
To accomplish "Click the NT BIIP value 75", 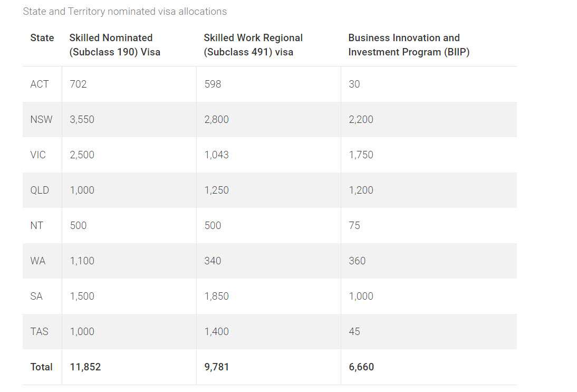I will (x=354, y=225).
